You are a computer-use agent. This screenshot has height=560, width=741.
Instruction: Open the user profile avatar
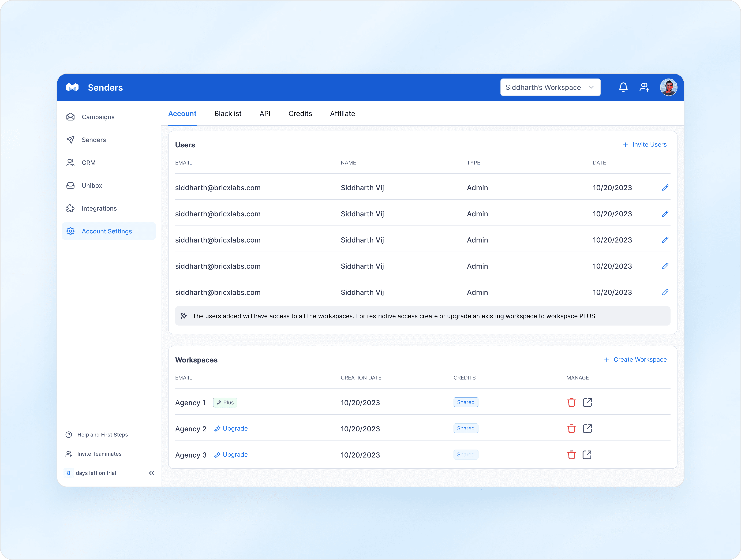click(x=668, y=87)
